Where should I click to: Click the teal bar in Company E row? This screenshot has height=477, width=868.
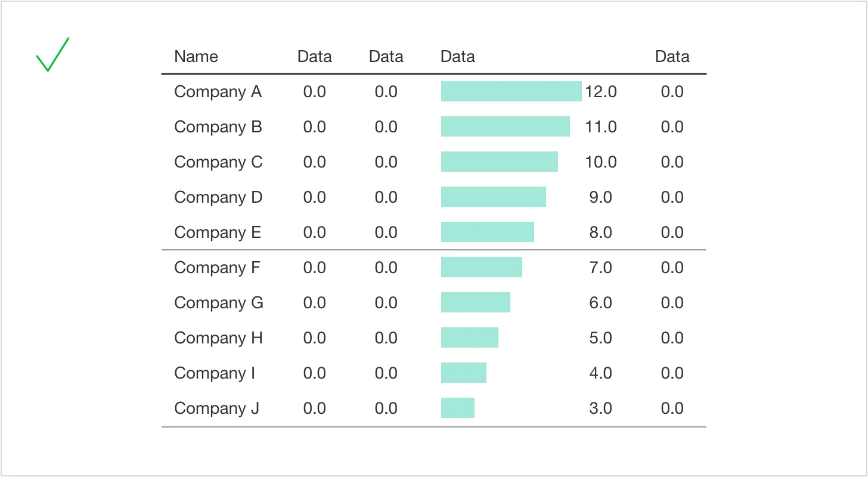tap(488, 232)
